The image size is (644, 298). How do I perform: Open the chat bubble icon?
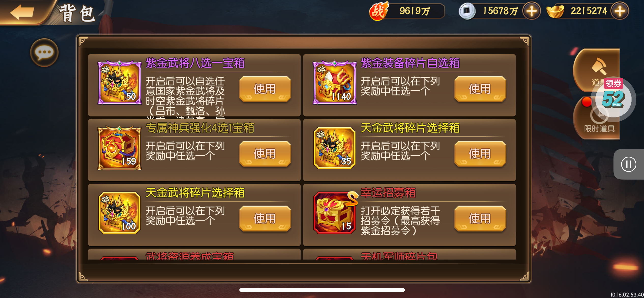click(x=44, y=53)
